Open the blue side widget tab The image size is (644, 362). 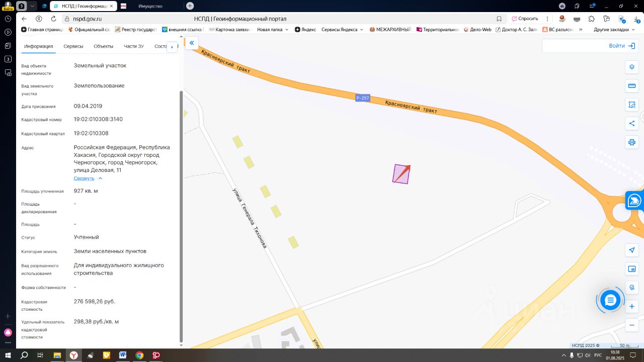634,200
